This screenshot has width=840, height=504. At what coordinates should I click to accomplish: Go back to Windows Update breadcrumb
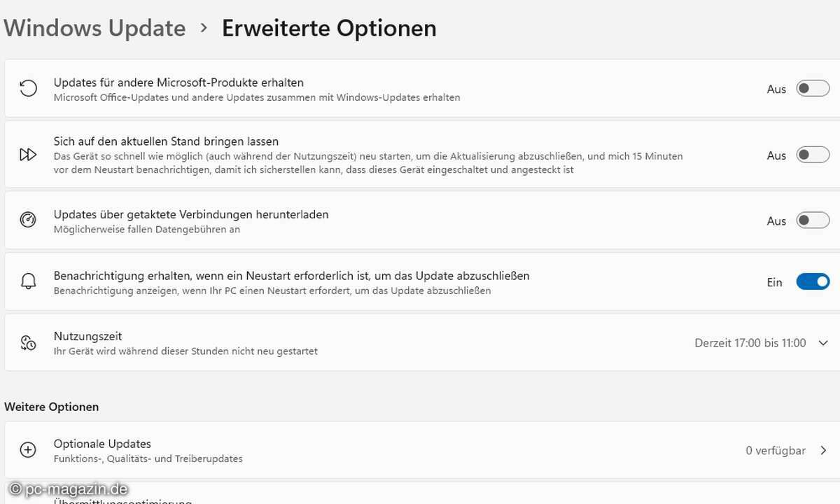94,29
